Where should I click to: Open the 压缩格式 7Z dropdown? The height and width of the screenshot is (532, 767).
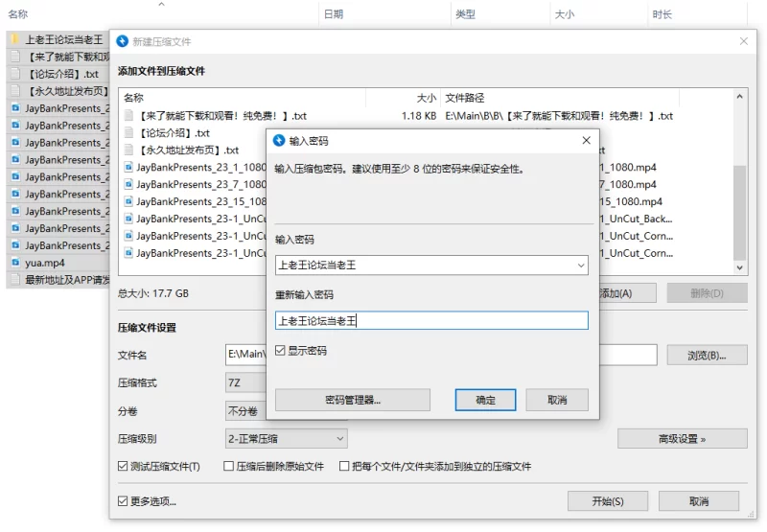tap(246, 382)
